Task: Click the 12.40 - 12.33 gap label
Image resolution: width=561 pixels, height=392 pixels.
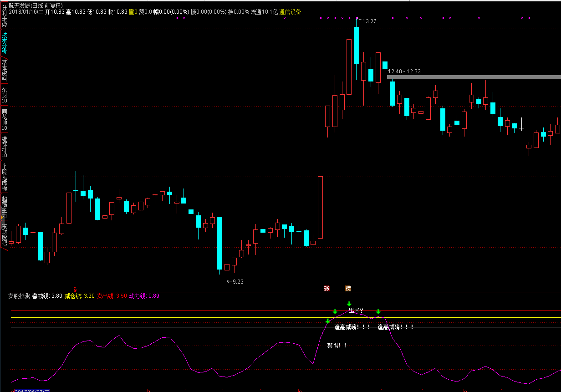Action: coord(404,71)
